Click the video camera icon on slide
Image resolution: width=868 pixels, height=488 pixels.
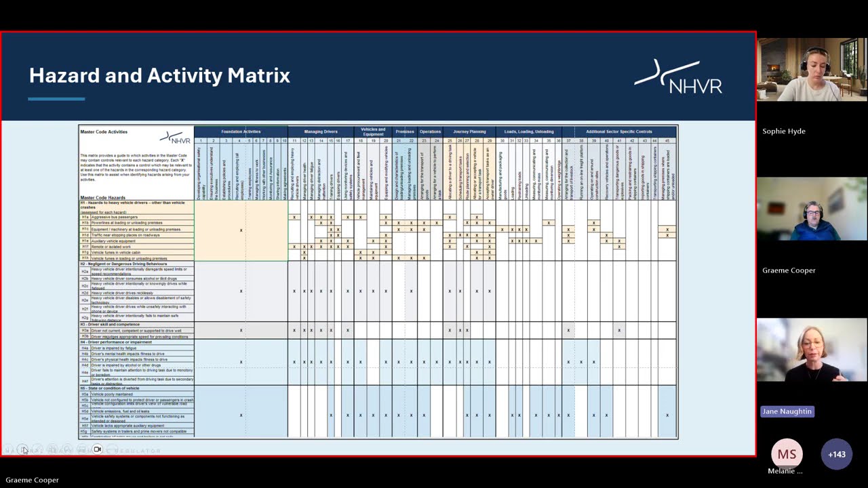point(97,449)
